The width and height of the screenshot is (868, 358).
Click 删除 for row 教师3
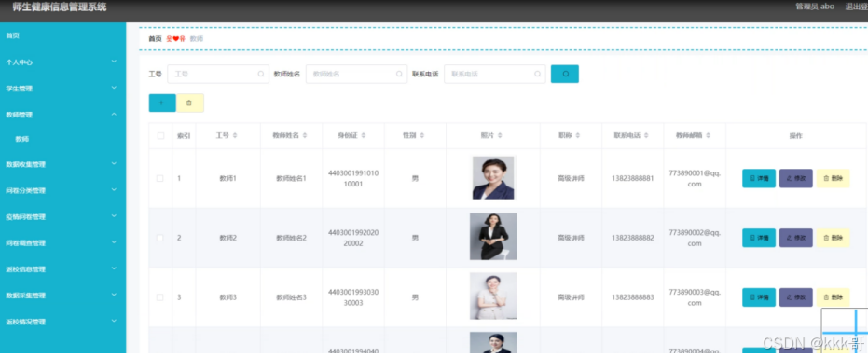coord(834,297)
